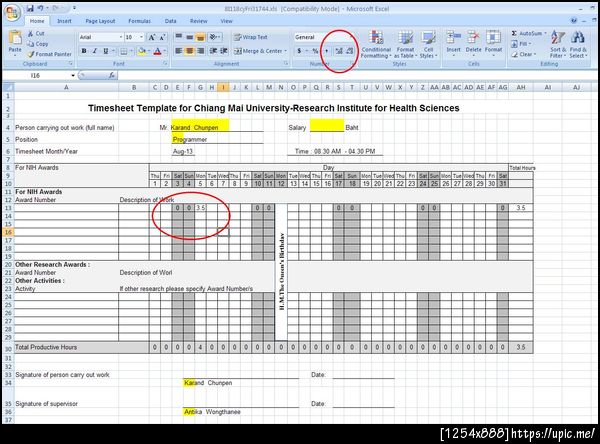600x444 pixels.
Task: Increase font size with large A
Action: pyautogui.click(x=152, y=37)
